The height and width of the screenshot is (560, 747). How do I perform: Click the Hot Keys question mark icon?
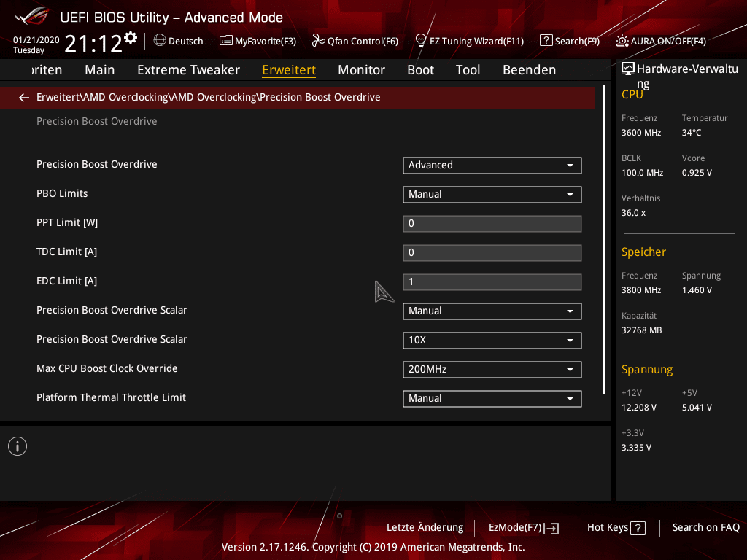[638, 528]
